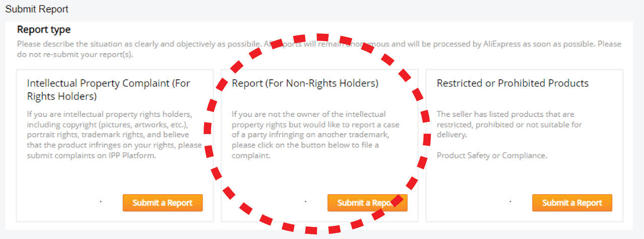Click 'The seller has listed products' description
The height and width of the screenshot is (239, 644).
[x=505, y=114]
